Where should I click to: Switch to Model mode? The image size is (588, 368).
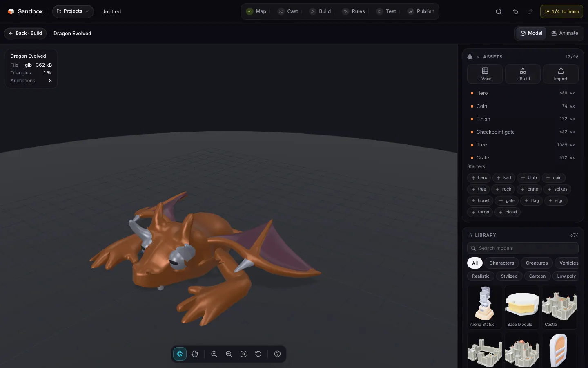click(x=531, y=33)
